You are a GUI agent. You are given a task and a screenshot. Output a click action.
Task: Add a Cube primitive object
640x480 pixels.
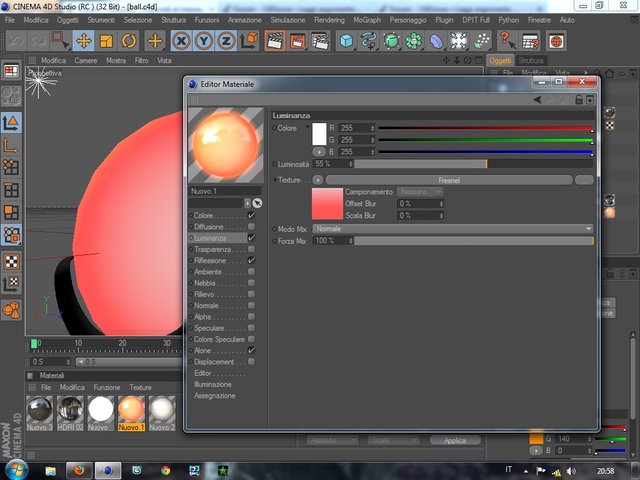point(346,41)
